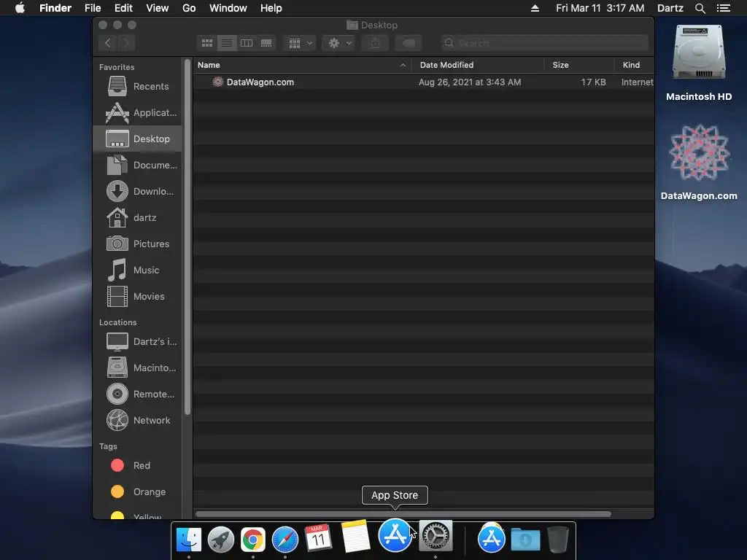Open the Action gear menu

click(339, 43)
